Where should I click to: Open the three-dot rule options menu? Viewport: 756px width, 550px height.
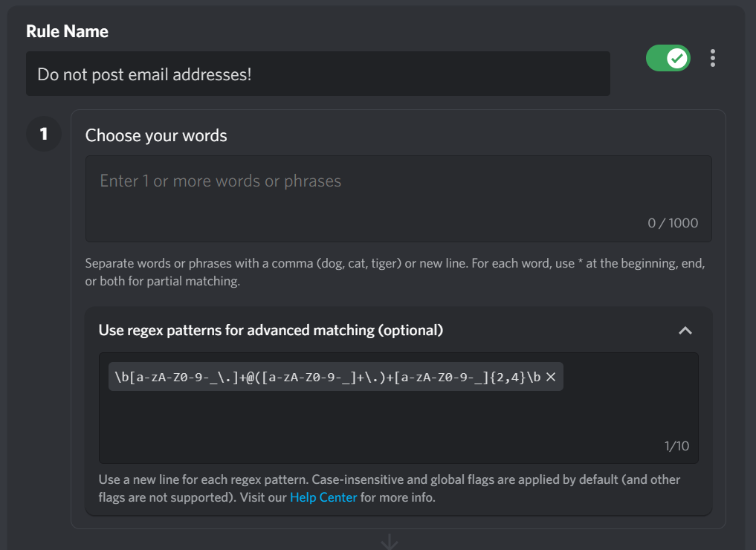(x=712, y=58)
